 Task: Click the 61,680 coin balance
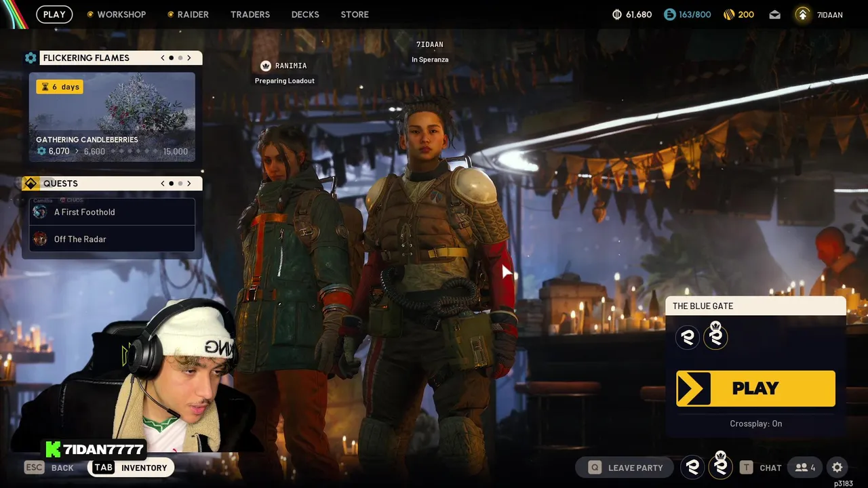pos(639,14)
